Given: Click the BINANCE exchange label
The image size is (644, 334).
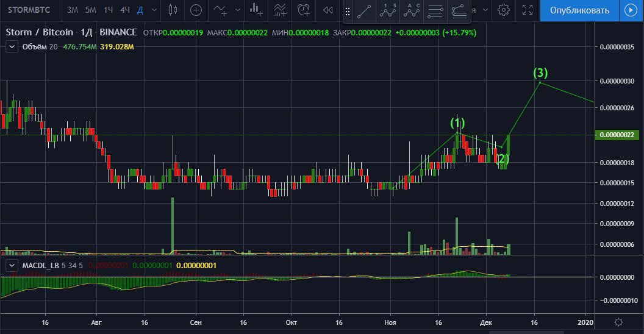Looking at the screenshot, I should tap(118, 32).
